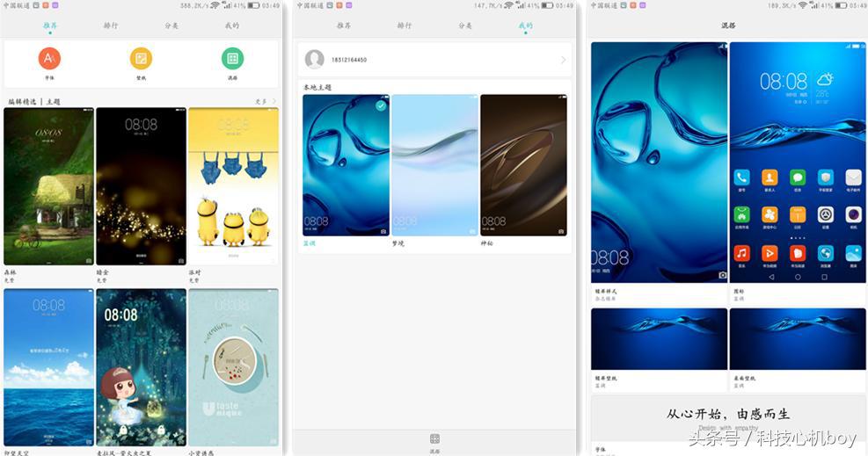Screen dimensions: 868x456
Task: Select the Categories (分类) tab in left screen
Action: (x=171, y=25)
